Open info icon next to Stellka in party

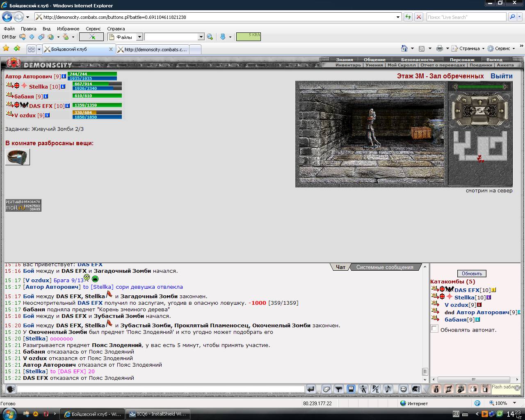(x=63, y=87)
